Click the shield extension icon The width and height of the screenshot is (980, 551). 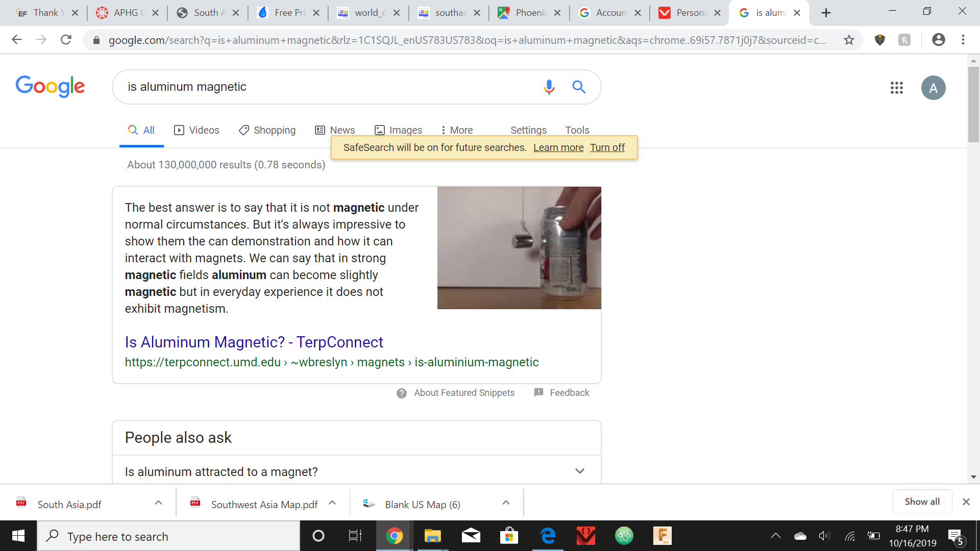[x=880, y=40]
